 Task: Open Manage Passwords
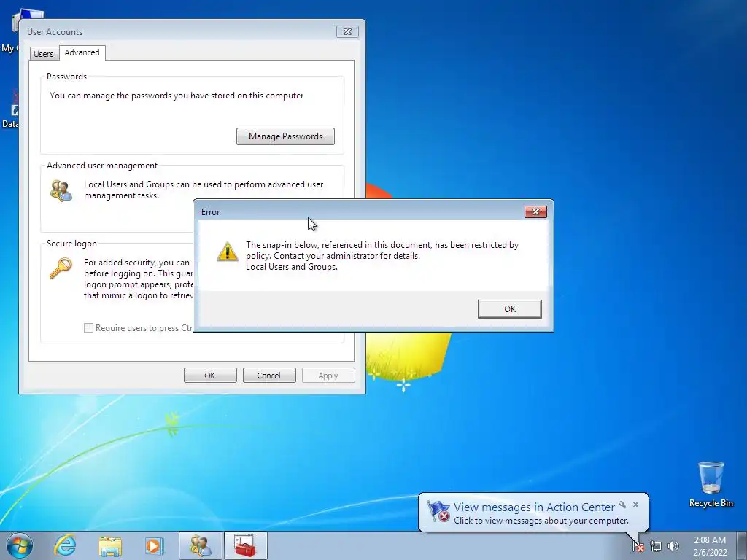(285, 136)
